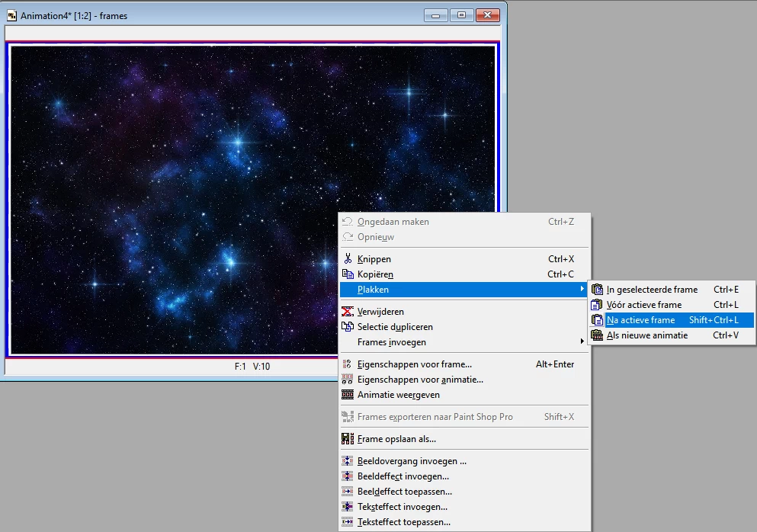The width and height of the screenshot is (757, 532).
Task: Click the Als nieuwe animatie paste icon
Action: 598,335
